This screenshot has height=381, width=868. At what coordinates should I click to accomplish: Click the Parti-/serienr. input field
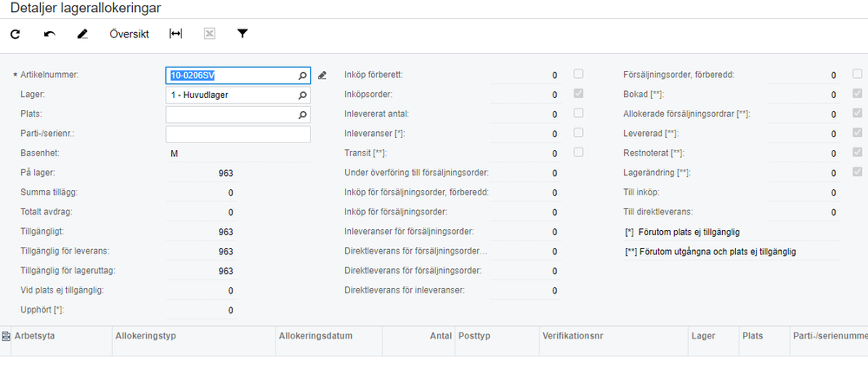[x=237, y=135]
